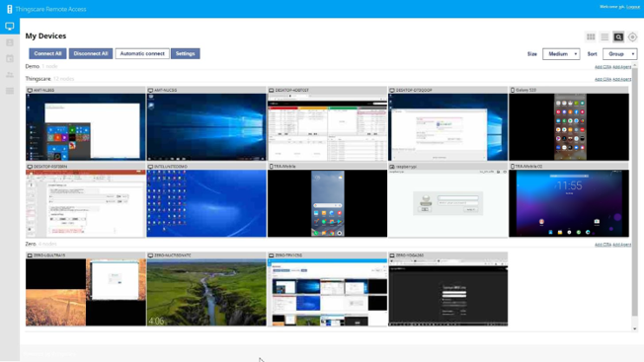Open the Galaxy S20 phone thumbnail
644x362 pixels.
pos(569,127)
